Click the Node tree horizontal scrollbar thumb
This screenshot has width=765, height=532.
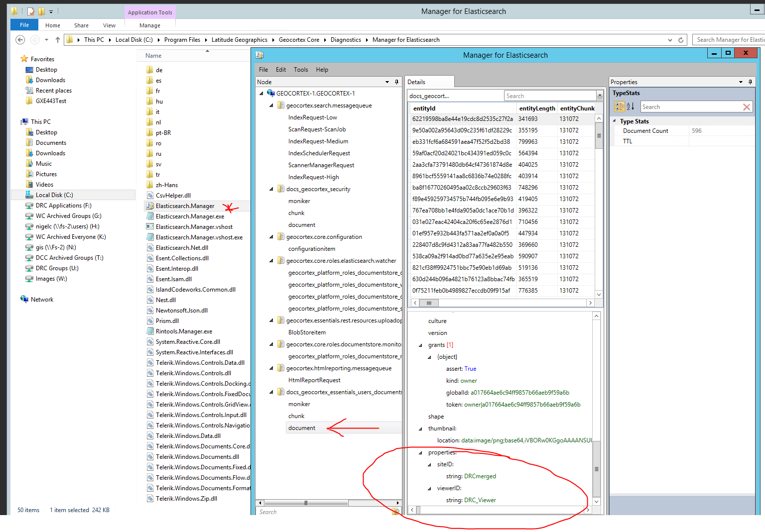pyautogui.click(x=305, y=503)
